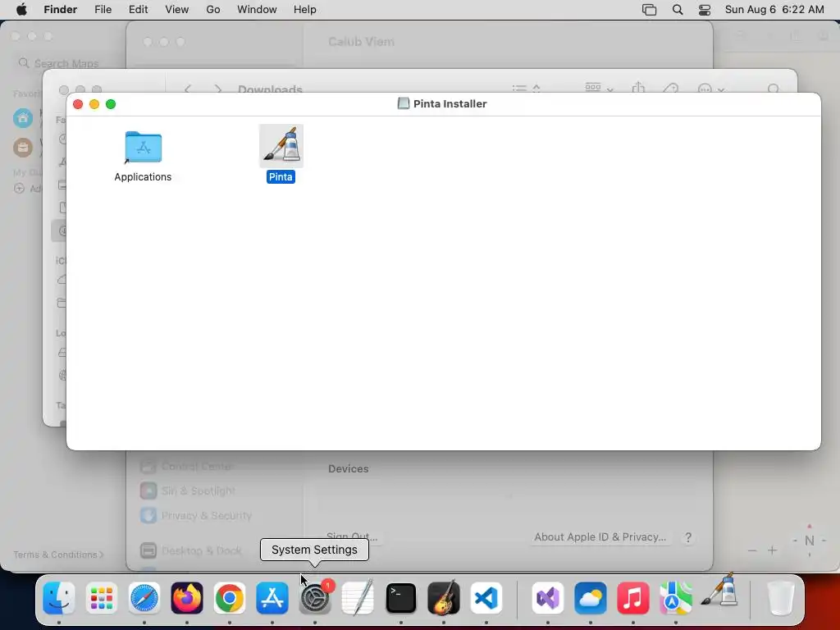Go forward in Downloads Finder window
Screen dimensions: 840x630
pos(217,89)
